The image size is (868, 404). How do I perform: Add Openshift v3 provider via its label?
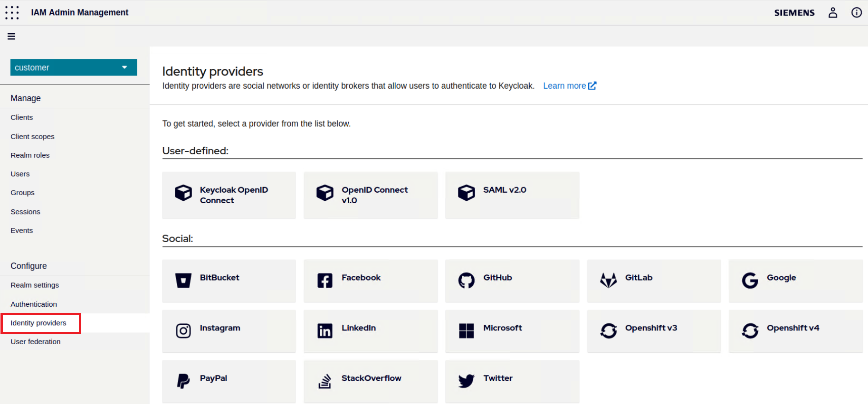[651, 328]
